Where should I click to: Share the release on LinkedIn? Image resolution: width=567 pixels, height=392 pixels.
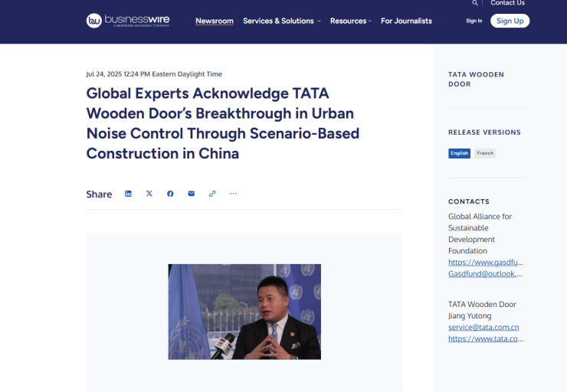point(128,194)
